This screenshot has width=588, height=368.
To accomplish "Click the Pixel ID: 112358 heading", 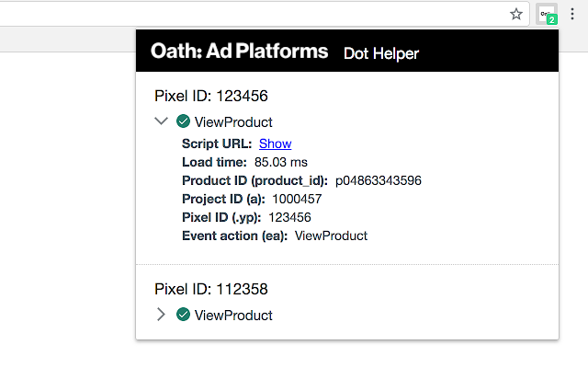I will 210,289.
